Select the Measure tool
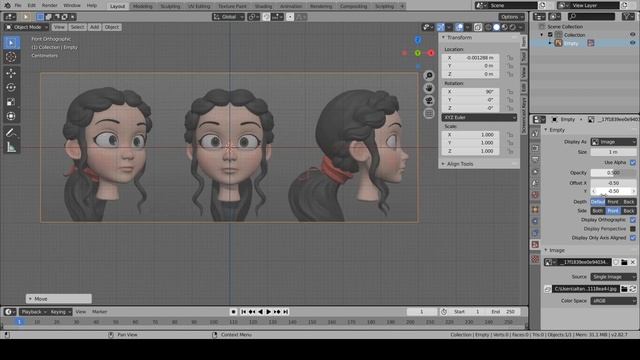640x360 pixels. [x=11, y=147]
